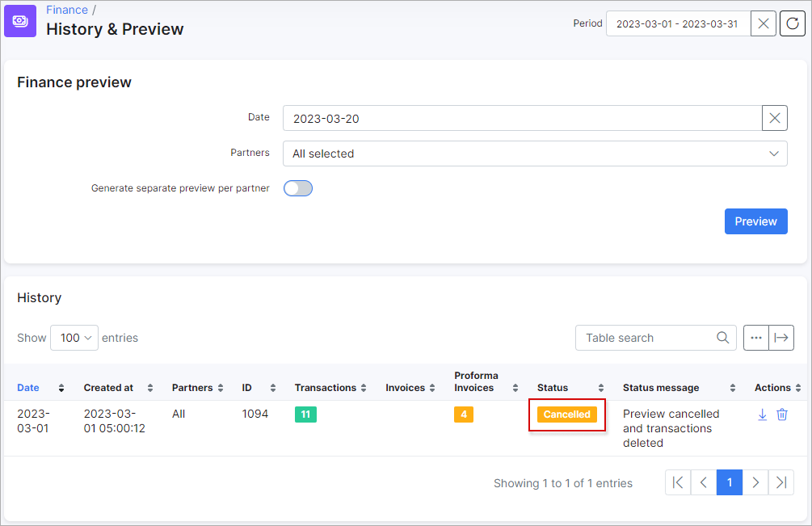This screenshot has height=526, width=812.
Task: Refresh the period data
Action: pos(792,23)
